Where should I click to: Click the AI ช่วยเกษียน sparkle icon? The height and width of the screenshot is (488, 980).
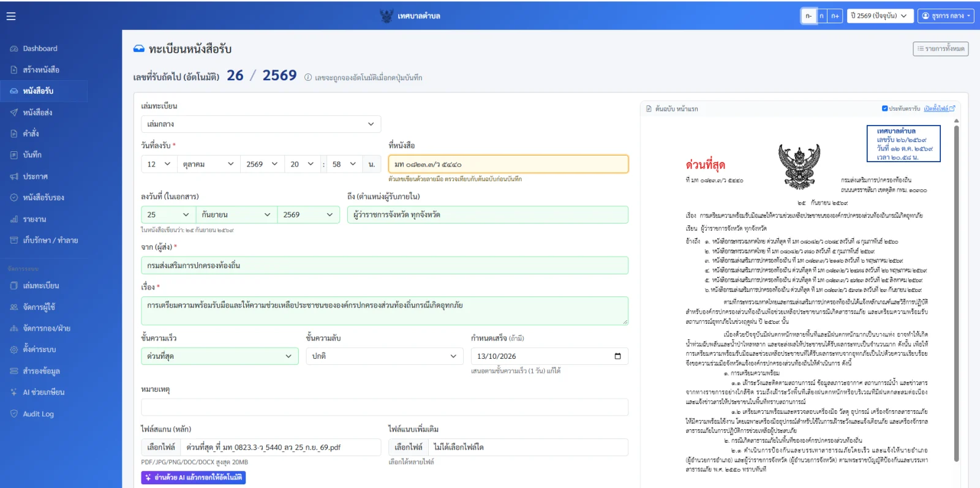[x=14, y=392]
